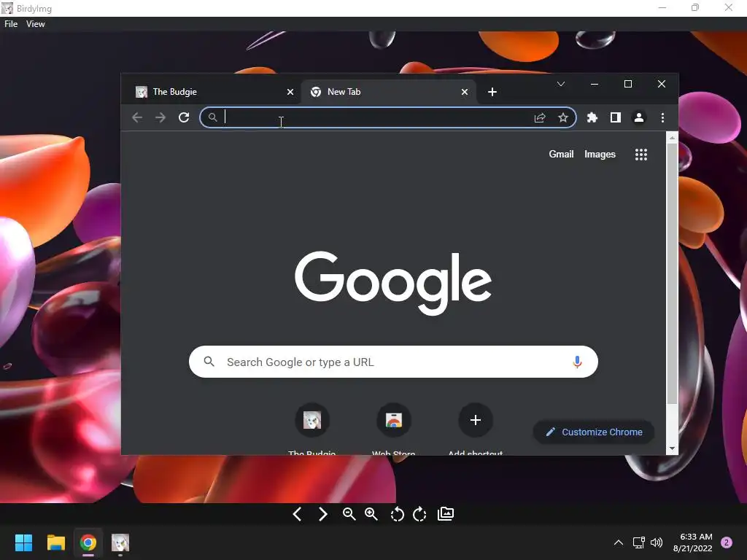747x560 pixels.
Task: Open the Gmail link
Action: pos(561,155)
